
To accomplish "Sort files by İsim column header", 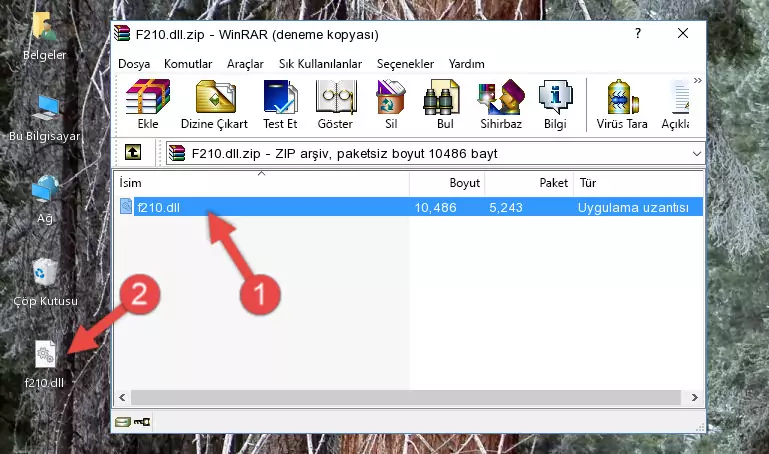I will click(x=262, y=183).
